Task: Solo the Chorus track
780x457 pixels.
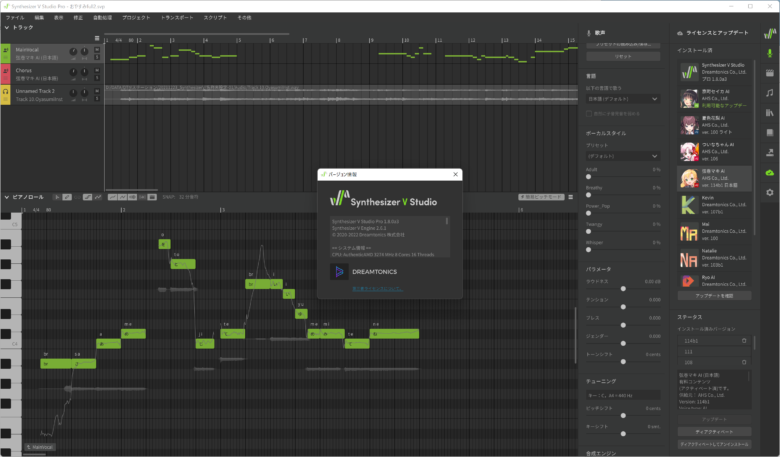Action: [x=97, y=78]
